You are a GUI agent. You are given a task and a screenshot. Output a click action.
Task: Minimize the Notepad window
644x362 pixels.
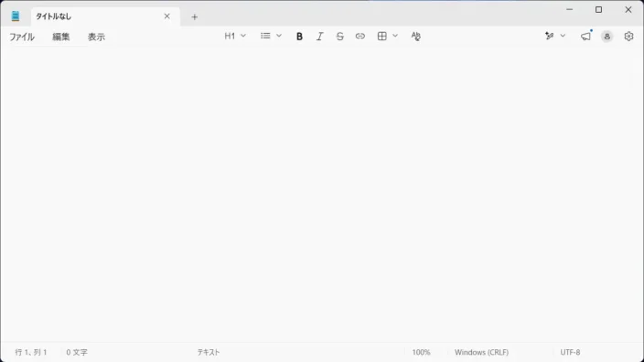pos(569,9)
